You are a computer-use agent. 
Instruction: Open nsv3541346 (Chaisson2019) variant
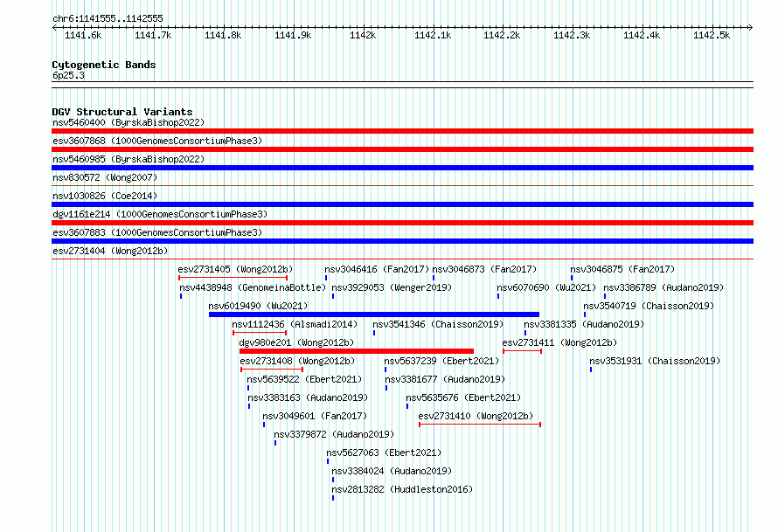(438, 324)
